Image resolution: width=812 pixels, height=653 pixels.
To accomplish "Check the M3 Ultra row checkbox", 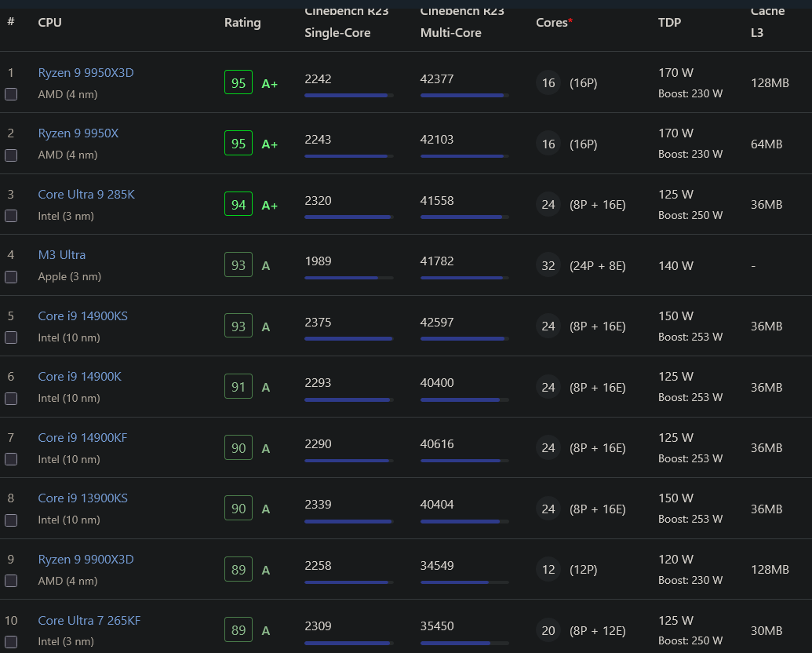I will [11, 277].
